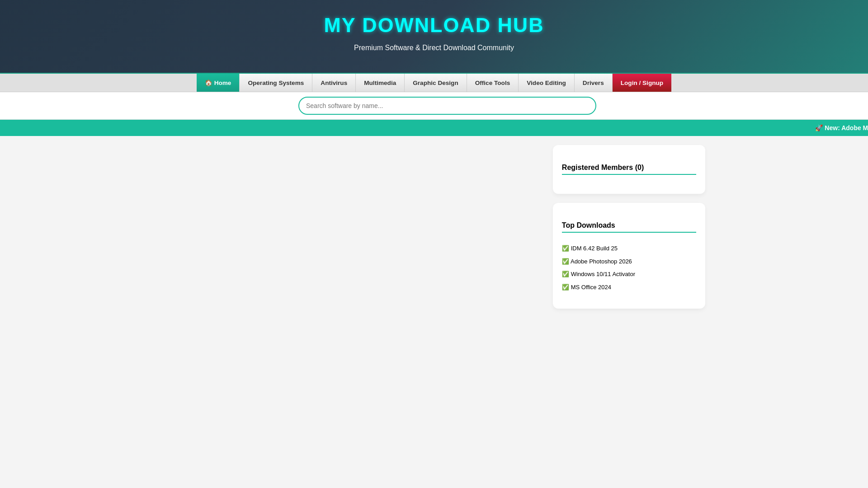
Task: Open the Graphic Design category
Action: (435, 83)
